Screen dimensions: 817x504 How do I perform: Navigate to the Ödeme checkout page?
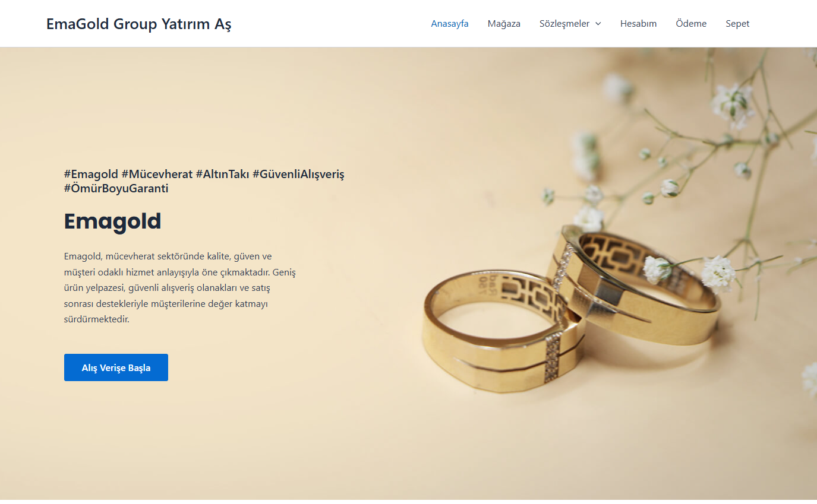pos(691,24)
